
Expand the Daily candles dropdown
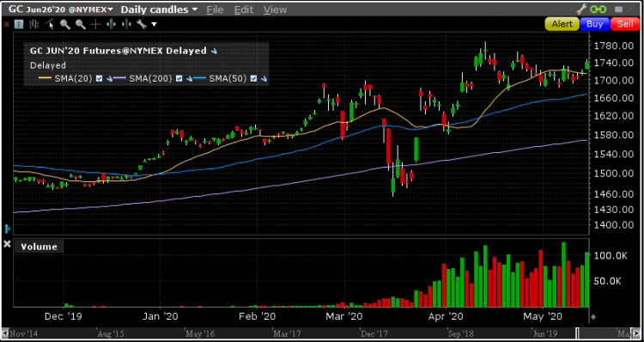coord(159,9)
